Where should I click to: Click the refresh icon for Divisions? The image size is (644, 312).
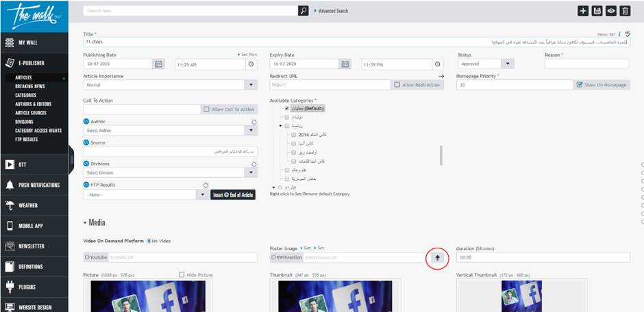253,164
